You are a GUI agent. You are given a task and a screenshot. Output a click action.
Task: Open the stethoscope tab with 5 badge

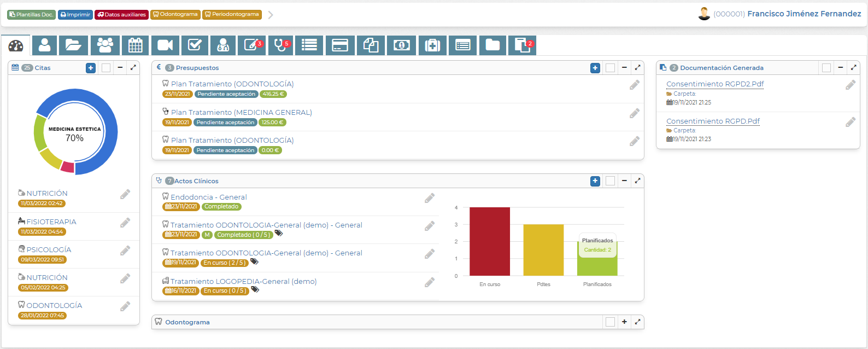click(281, 45)
